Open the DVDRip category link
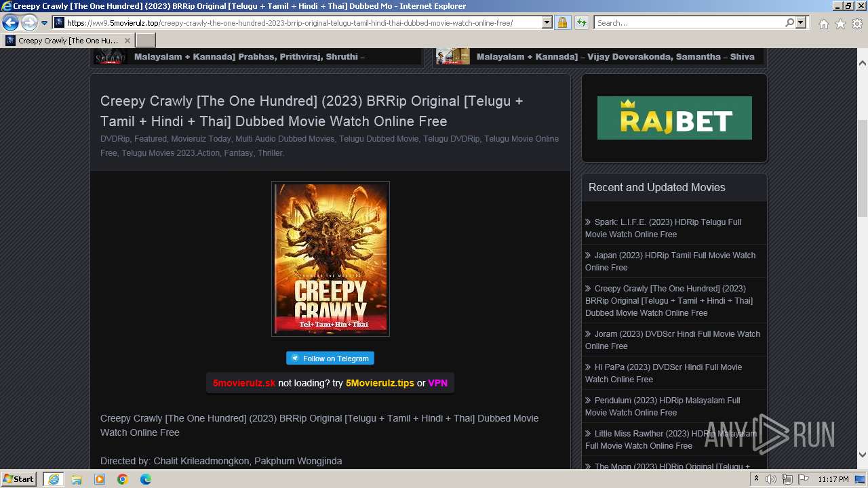 115,139
